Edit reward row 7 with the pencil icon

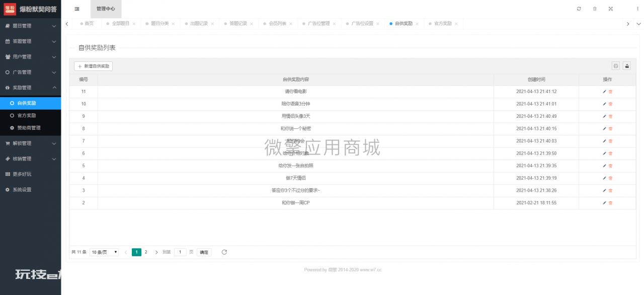click(604, 141)
